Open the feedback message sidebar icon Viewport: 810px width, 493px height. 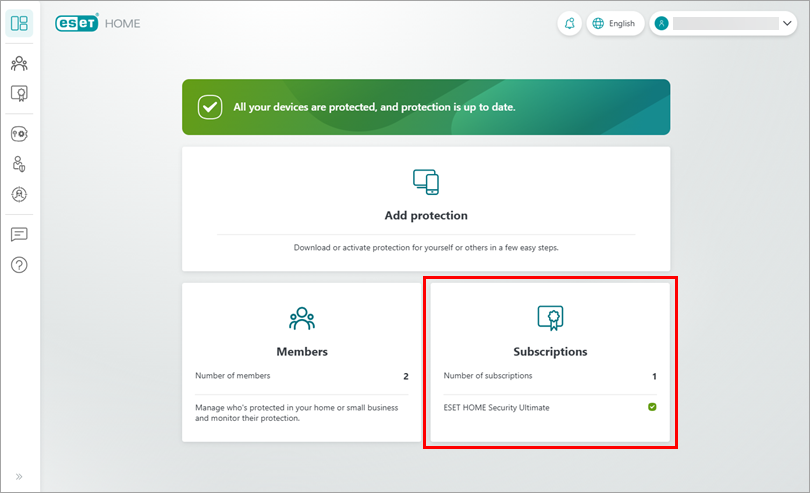tap(19, 235)
